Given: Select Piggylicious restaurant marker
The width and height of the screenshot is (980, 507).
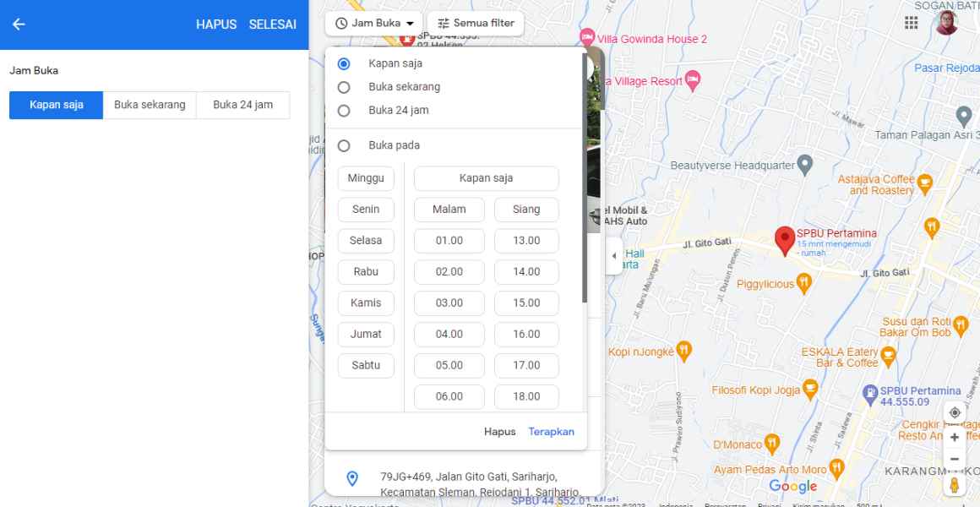Looking at the screenshot, I should (x=803, y=284).
